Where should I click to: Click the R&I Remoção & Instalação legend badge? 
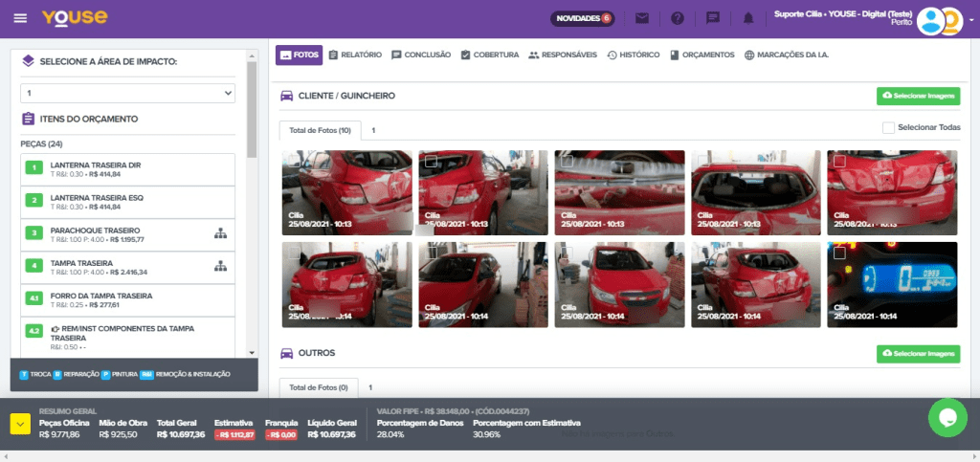click(146, 375)
